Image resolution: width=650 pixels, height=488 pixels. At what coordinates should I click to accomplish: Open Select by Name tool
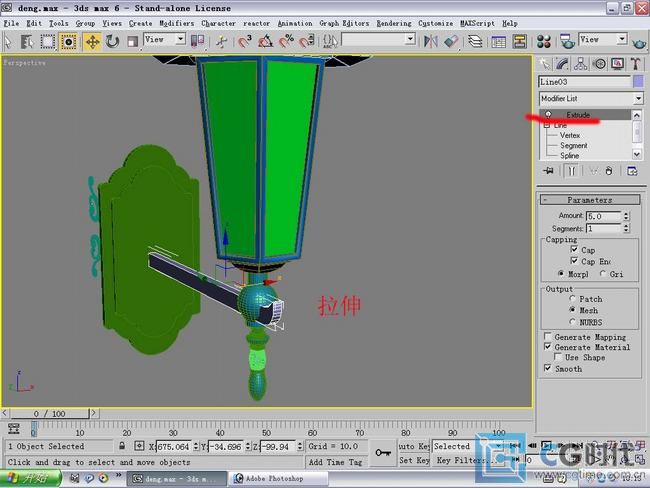click(27, 41)
